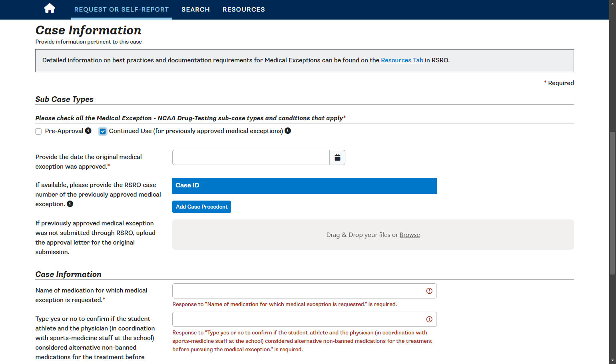Image resolution: width=616 pixels, height=364 pixels.
Task: Follow the Resources Tab link
Action: coord(402,60)
